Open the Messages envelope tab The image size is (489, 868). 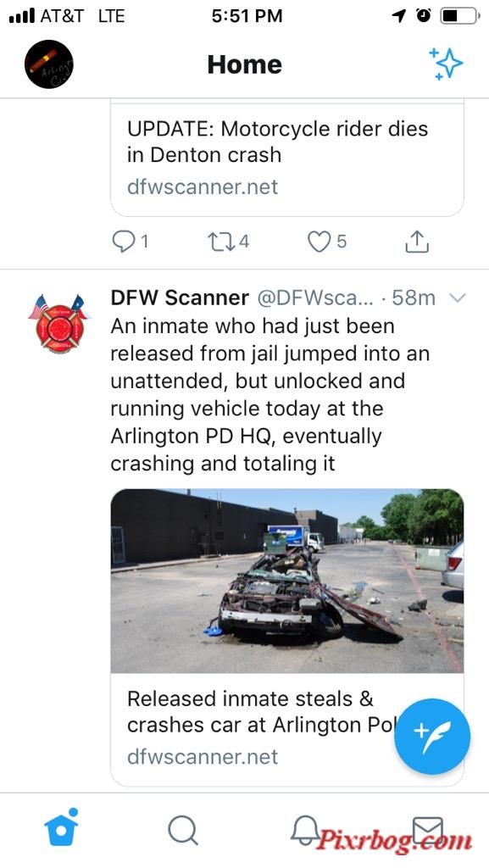coord(428,831)
